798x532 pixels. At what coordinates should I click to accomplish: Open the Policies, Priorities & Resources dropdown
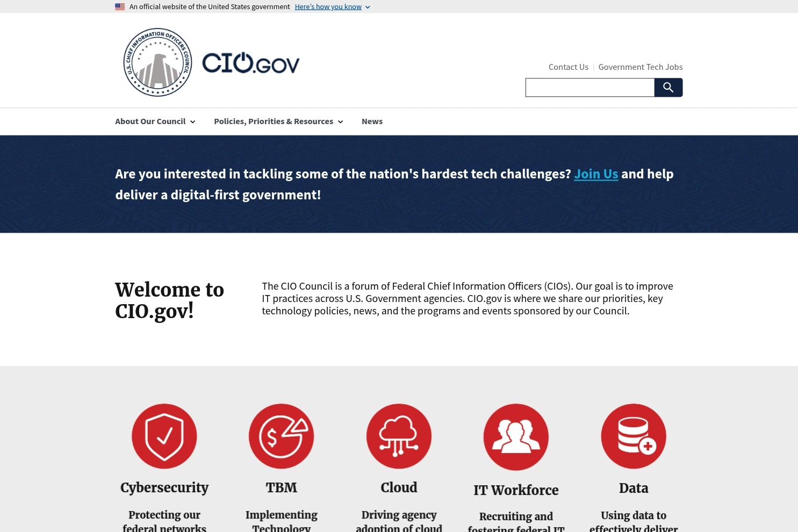point(278,121)
